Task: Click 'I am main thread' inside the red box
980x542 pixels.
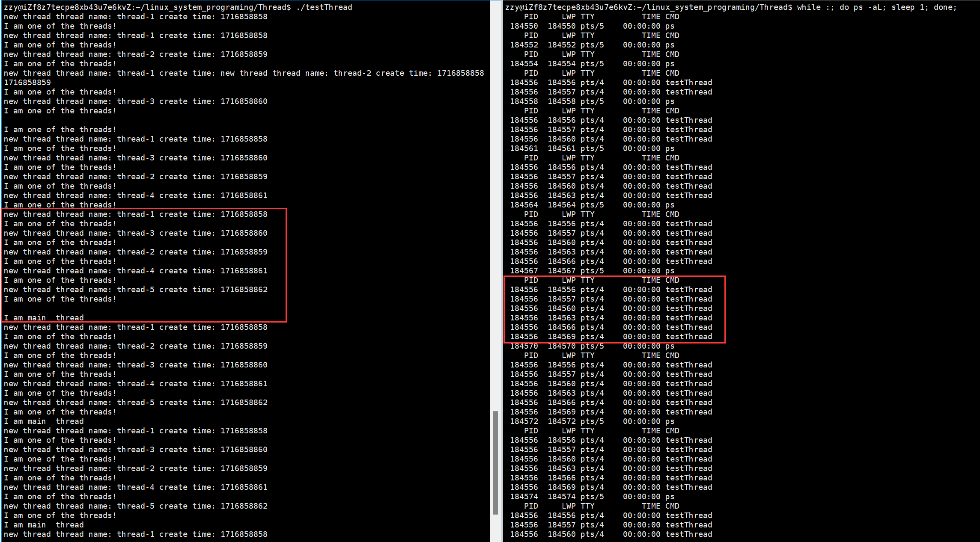Action: [x=44, y=318]
